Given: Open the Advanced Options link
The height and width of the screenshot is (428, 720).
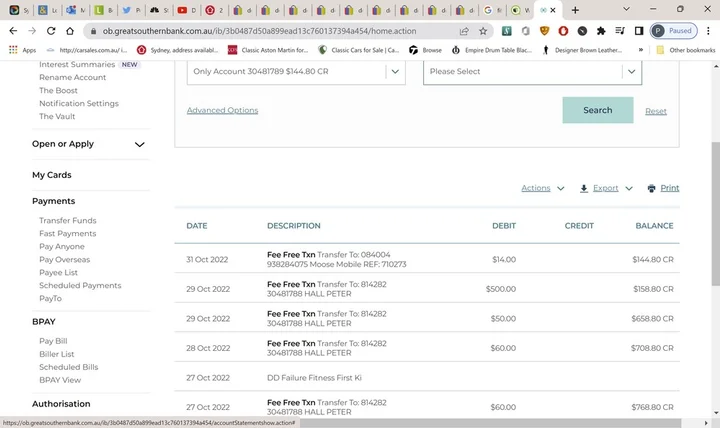Looking at the screenshot, I should 222,110.
